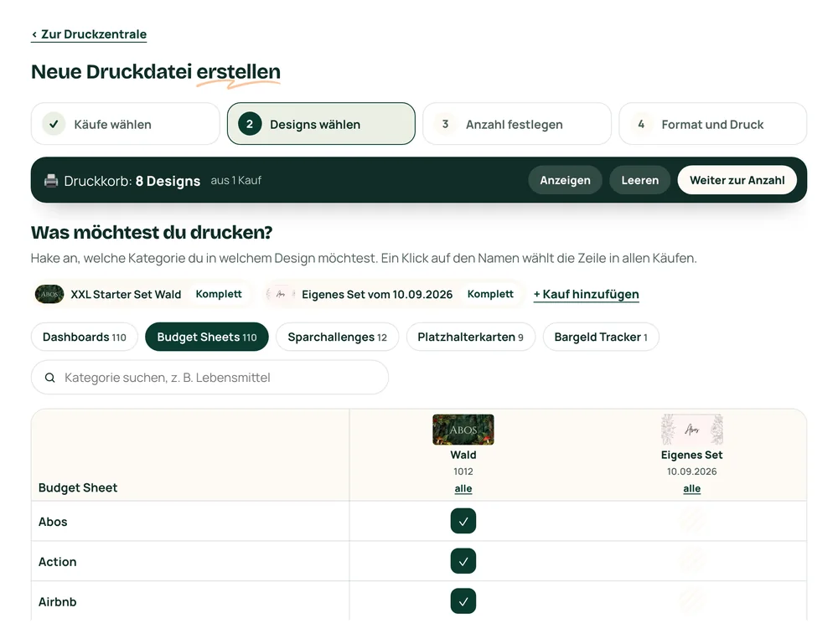Click the Airbnb row name
Image resolution: width=838 pixels, height=644 pixels.
pos(58,602)
